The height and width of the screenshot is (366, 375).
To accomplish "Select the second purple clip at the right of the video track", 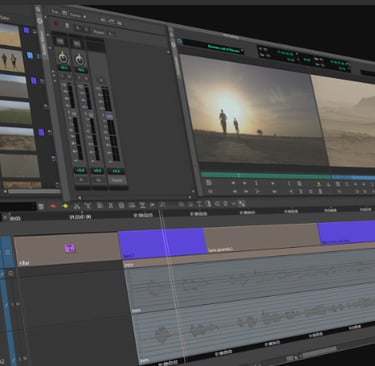I will tap(347, 232).
